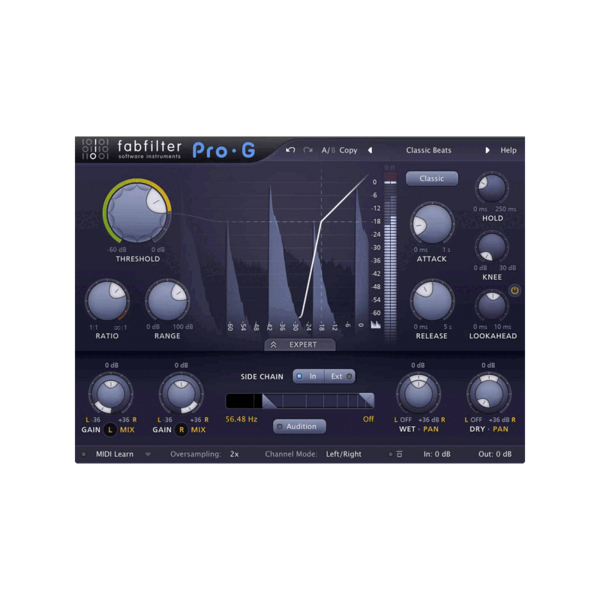
Task: Click the Lookahead knob
Action: pyautogui.click(x=492, y=306)
